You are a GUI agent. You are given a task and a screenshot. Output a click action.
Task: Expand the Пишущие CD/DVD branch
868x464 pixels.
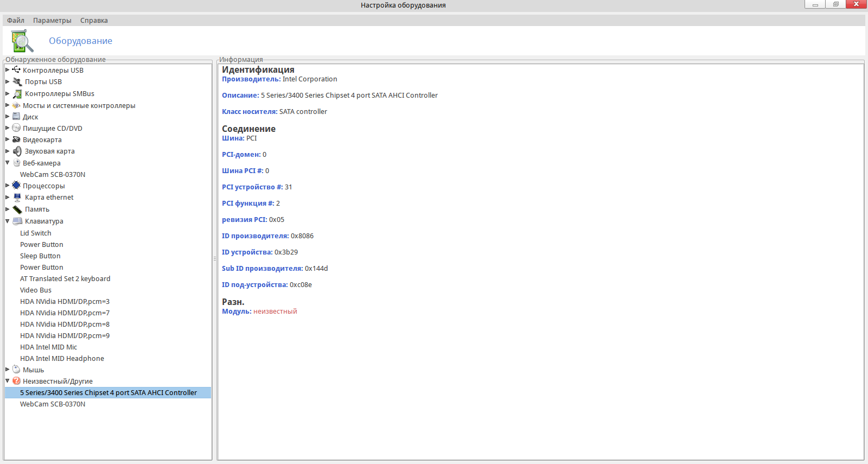point(8,128)
